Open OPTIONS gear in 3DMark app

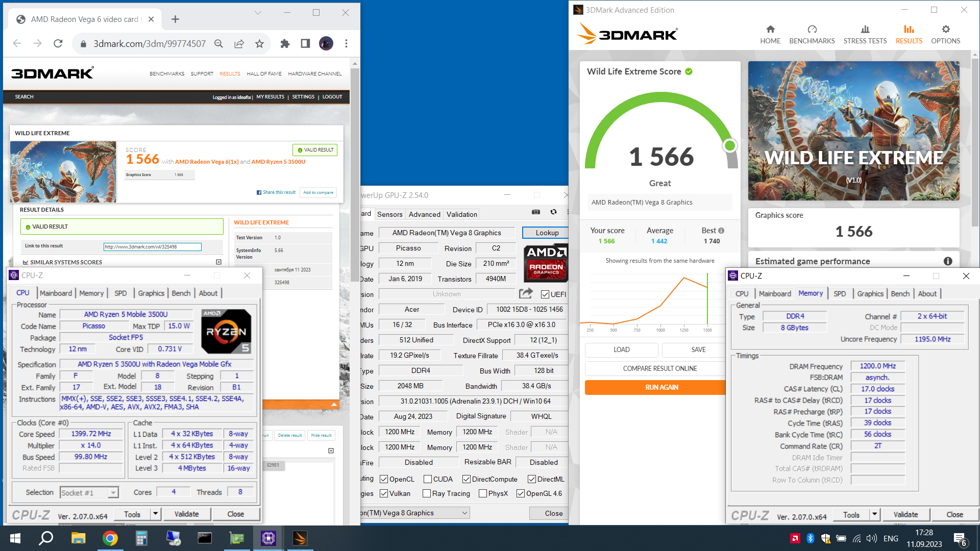(946, 35)
